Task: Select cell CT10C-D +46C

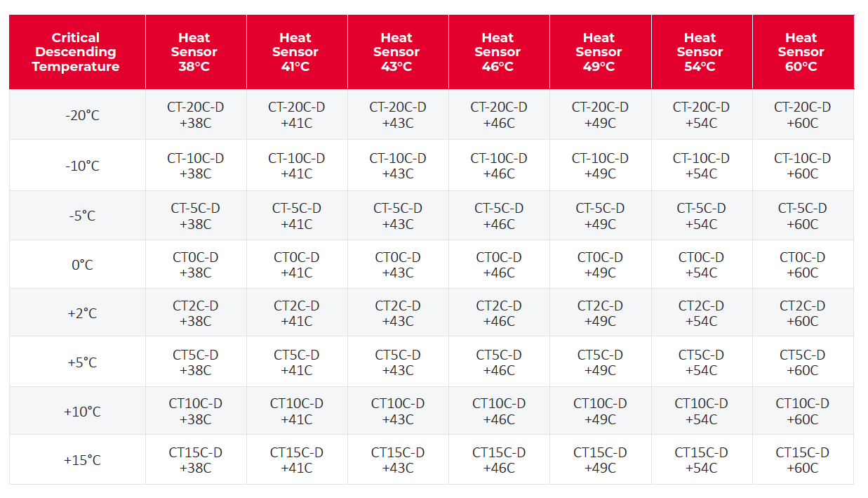Action: [499, 412]
